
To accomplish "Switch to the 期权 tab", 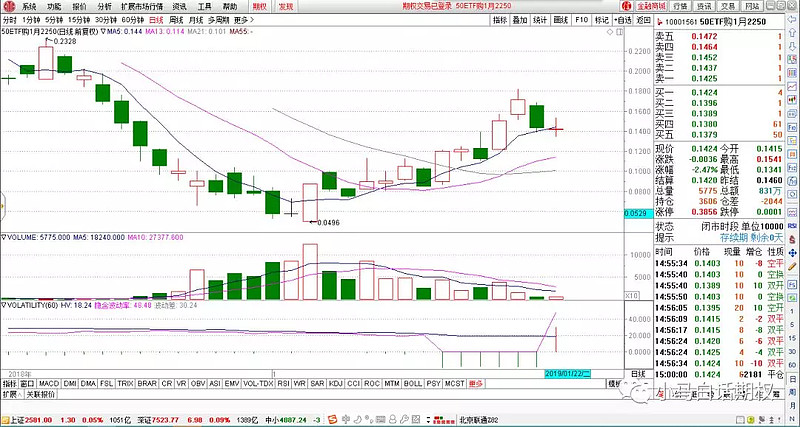I will click(261, 7).
